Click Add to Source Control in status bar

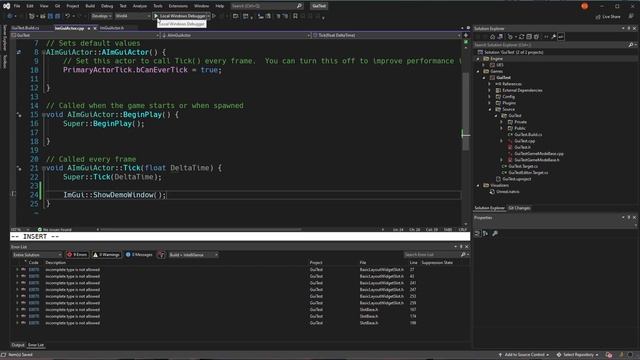point(524,355)
